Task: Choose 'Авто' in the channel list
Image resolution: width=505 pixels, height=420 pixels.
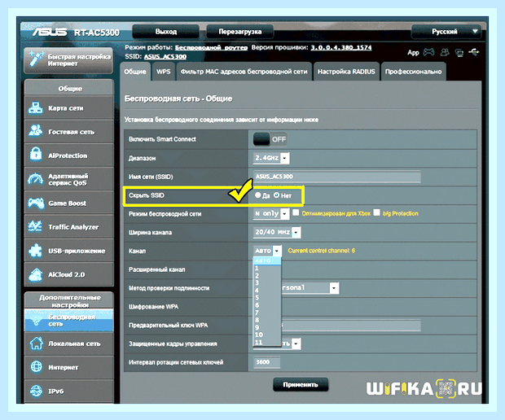Action: click(267, 260)
